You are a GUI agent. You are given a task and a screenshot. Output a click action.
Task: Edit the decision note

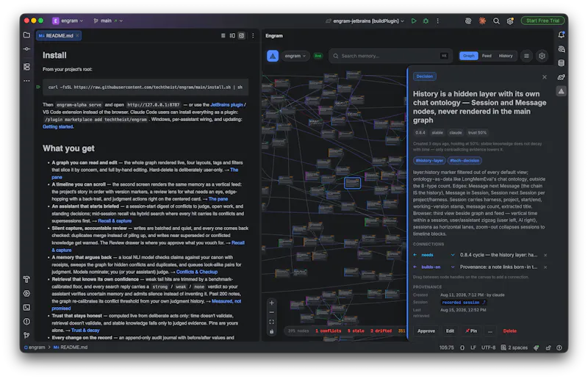point(450,331)
